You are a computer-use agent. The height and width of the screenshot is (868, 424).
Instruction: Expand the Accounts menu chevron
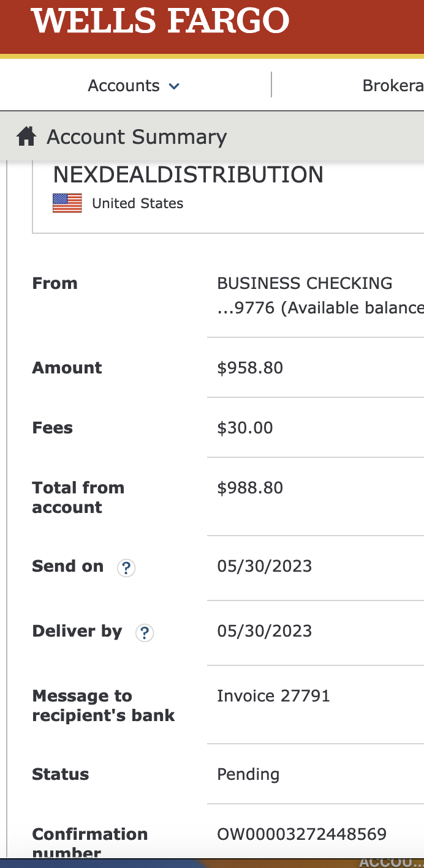[x=174, y=86]
